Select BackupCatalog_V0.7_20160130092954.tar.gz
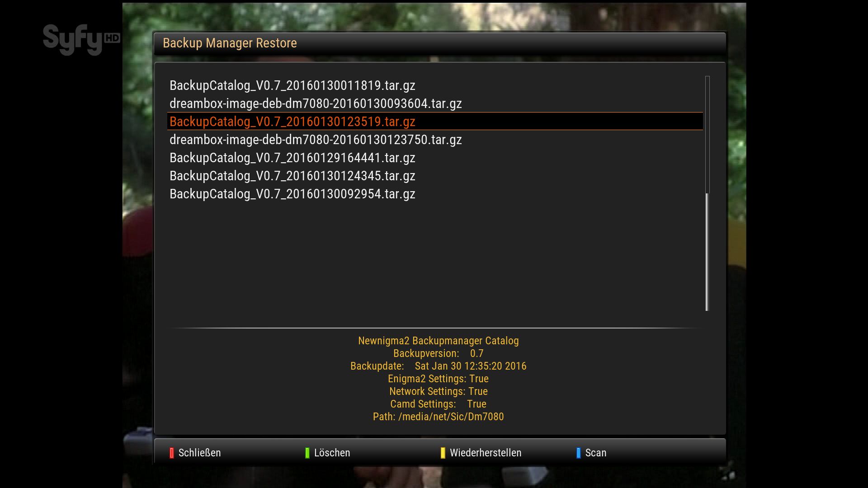The image size is (868, 488). [x=435, y=194]
